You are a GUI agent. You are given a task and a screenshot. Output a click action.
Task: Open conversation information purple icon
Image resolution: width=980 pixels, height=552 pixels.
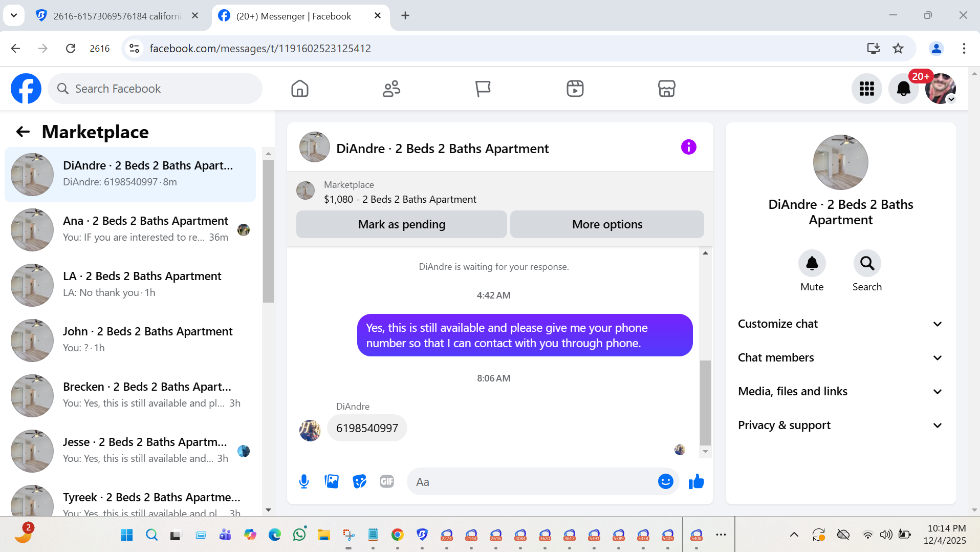pyautogui.click(x=688, y=147)
